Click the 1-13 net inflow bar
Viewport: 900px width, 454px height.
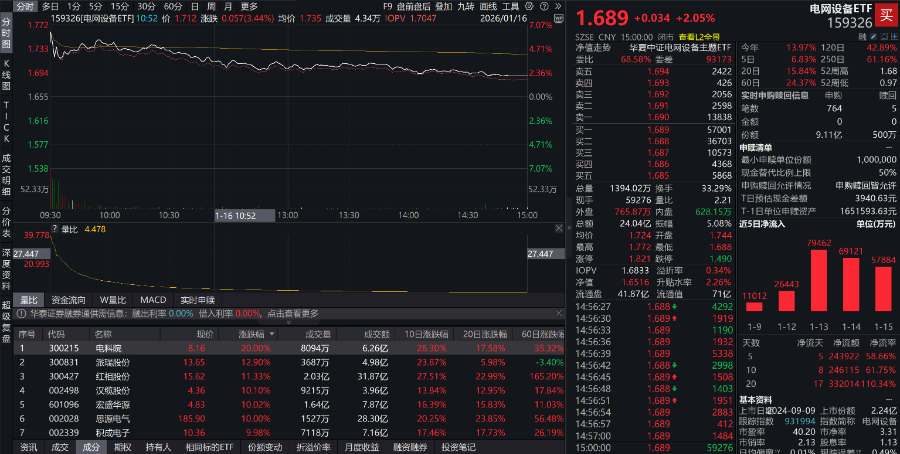tap(819, 280)
